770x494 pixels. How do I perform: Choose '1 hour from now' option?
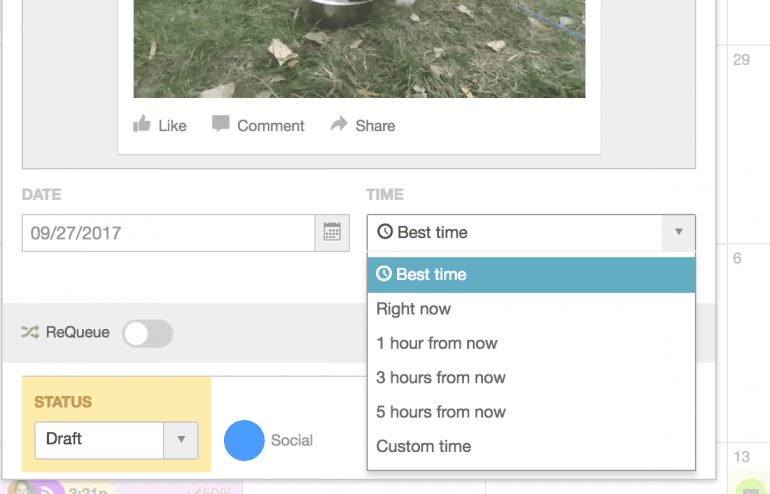(x=437, y=343)
